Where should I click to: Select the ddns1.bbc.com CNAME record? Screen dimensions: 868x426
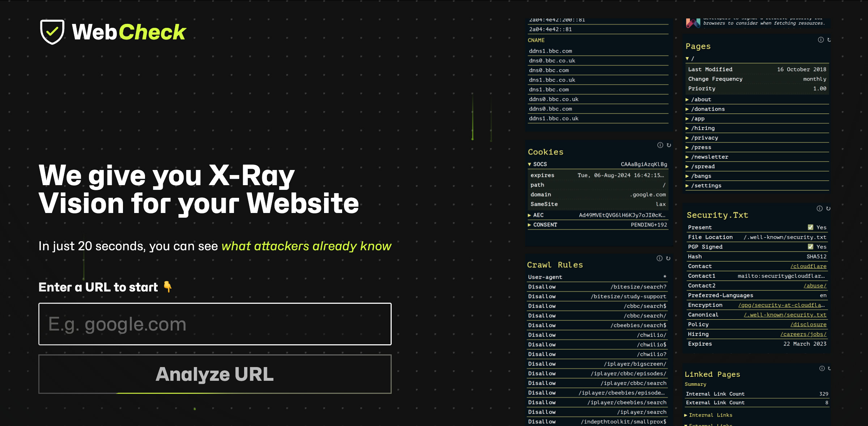(598, 51)
